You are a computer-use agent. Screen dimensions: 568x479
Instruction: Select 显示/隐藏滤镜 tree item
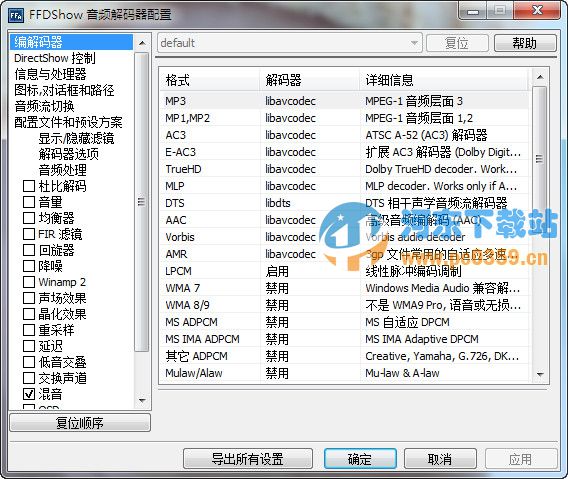click(76, 138)
